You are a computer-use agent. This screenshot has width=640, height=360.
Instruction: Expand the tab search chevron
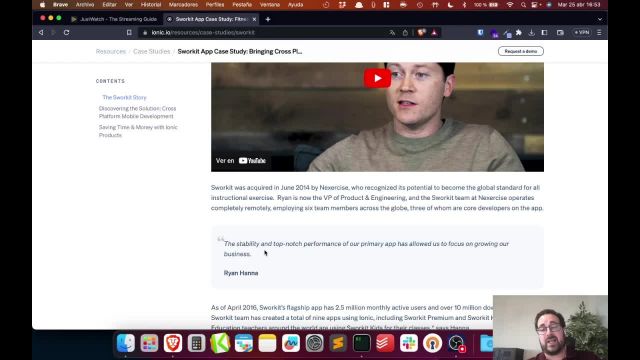click(600, 19)
